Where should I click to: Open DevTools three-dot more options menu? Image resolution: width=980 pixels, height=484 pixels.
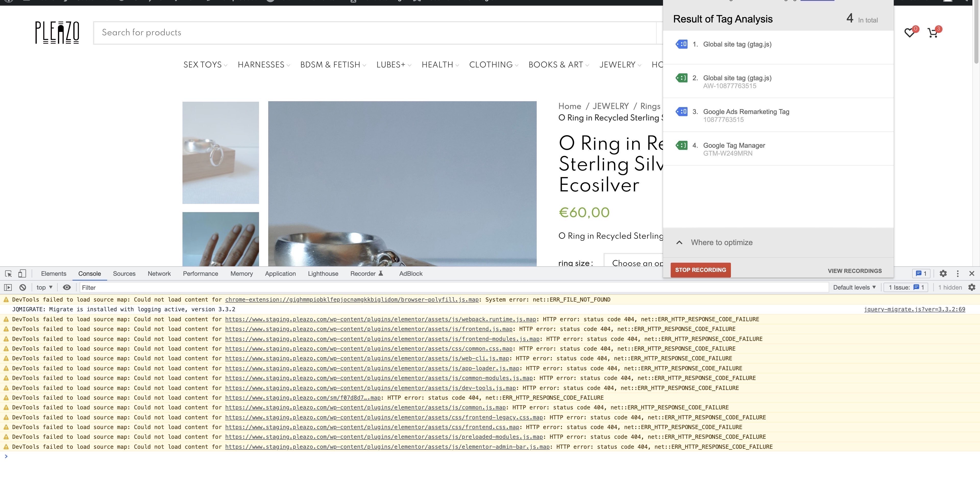[958, 273]
